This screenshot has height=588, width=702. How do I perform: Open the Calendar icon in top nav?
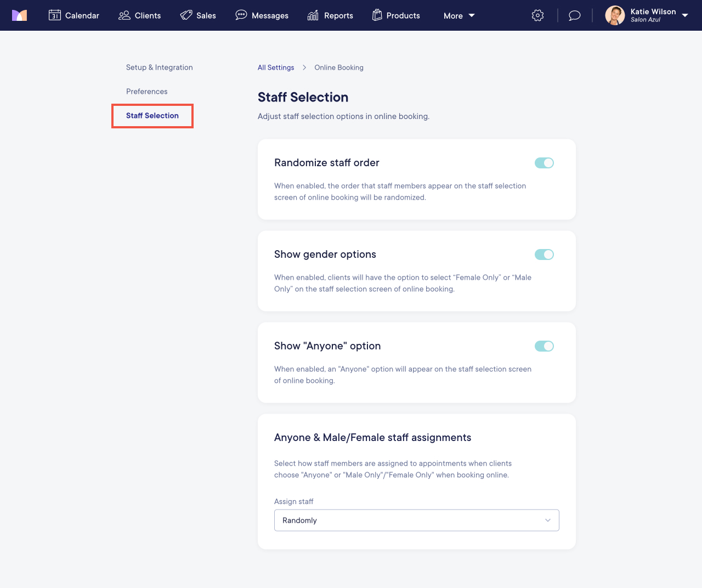[54, 15]
